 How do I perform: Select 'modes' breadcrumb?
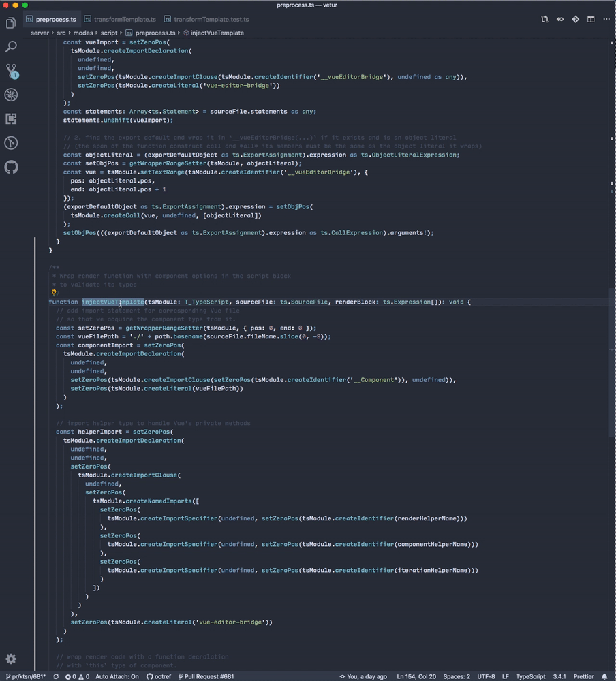(x=82, y=33)
